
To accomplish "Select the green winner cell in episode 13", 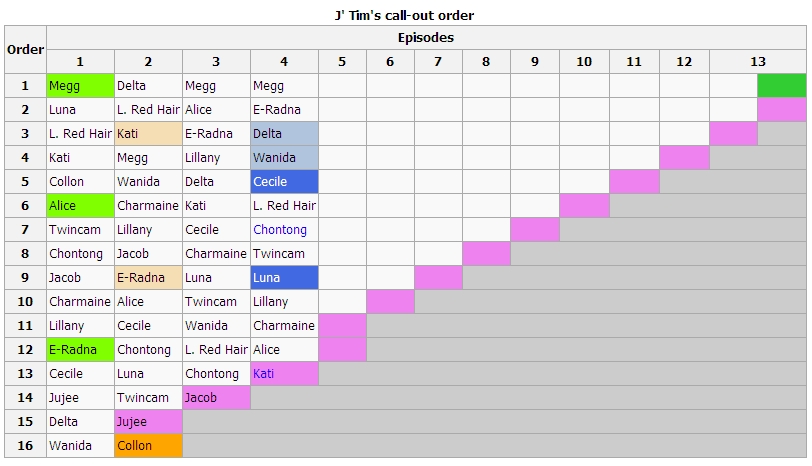I will (782, 85).
